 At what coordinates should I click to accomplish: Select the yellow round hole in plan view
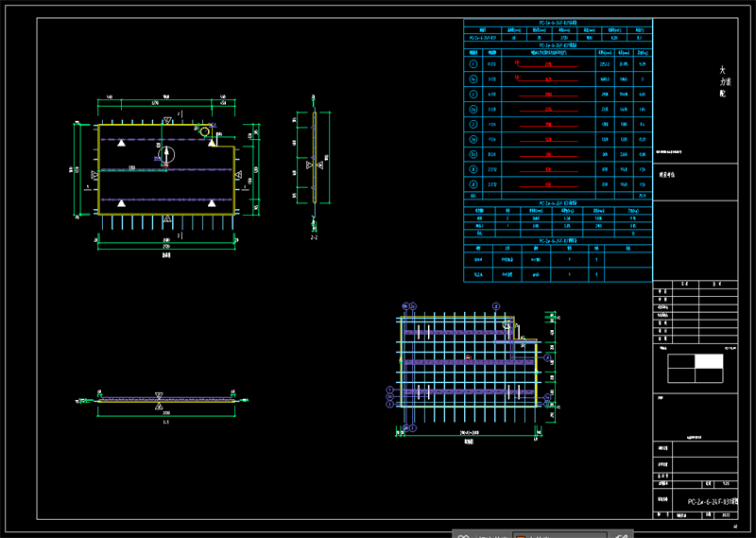(205, 131)
